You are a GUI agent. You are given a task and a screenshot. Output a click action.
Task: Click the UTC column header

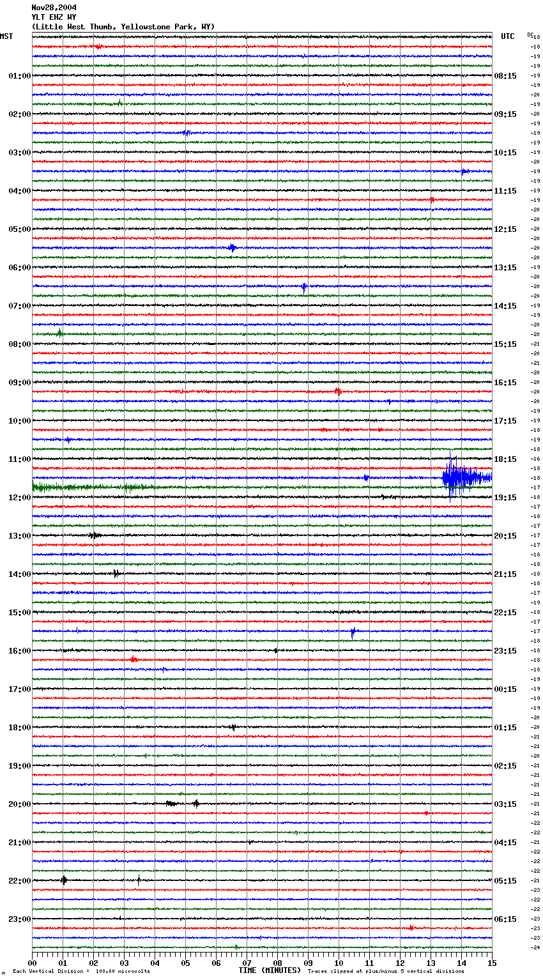(507, 36)
